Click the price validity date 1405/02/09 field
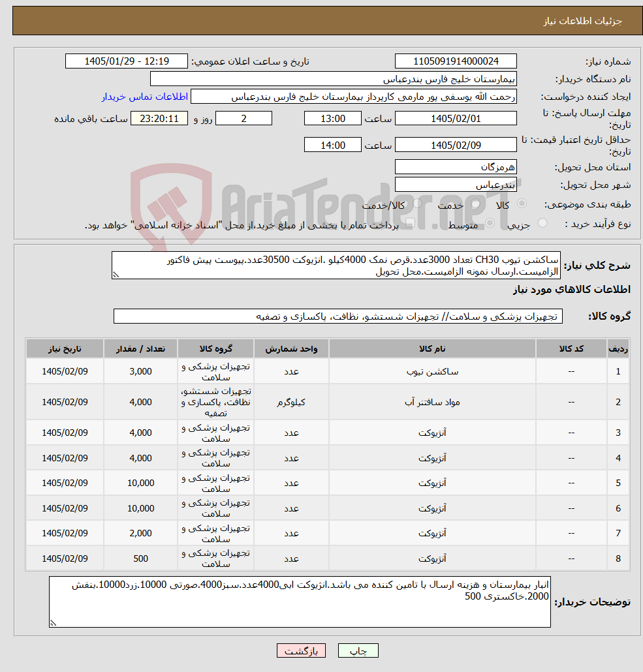643x672 pixels. 456,145
